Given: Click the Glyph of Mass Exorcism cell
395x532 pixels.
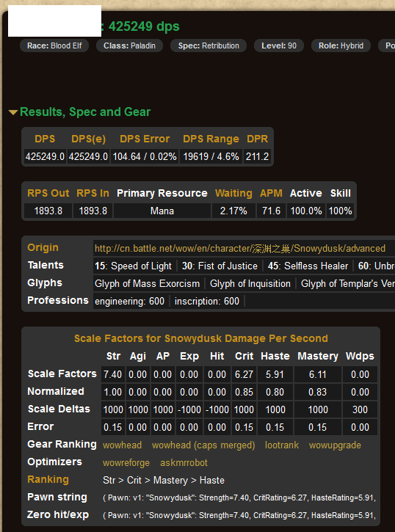Looking at the screenshot, I should click(x=148, y=284).
